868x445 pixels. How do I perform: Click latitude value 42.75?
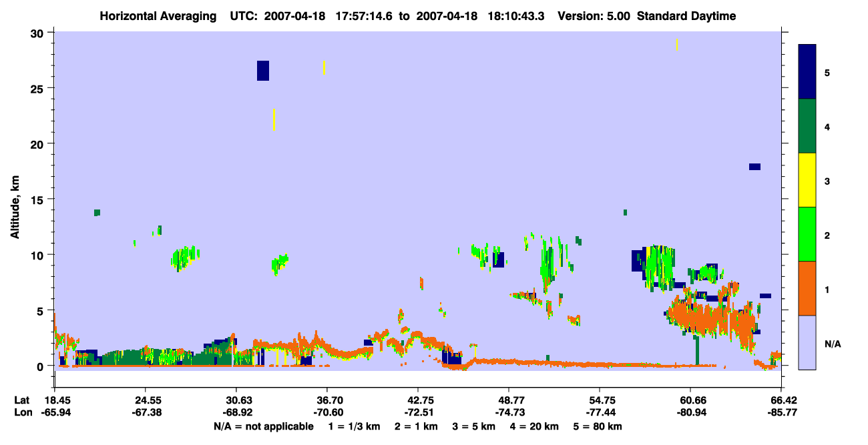pos(418,400)
